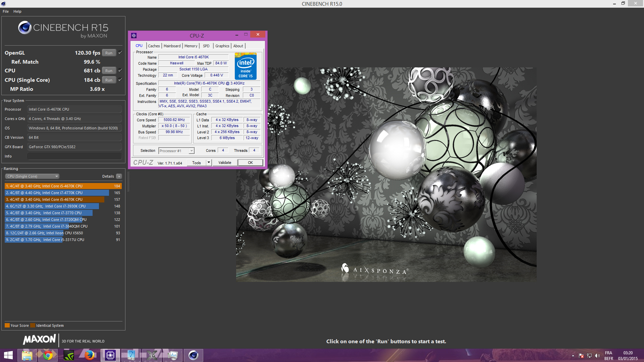Select ranking row 5 Intel Core i7-3770
Viewport: 644px width, 362px height.
coord(63,213)
